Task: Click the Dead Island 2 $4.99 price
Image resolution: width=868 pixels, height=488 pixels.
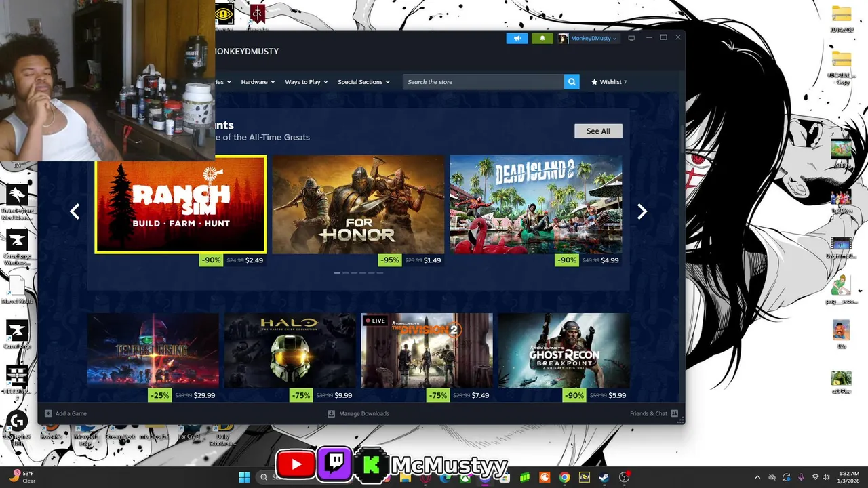Action: [610, 260]
